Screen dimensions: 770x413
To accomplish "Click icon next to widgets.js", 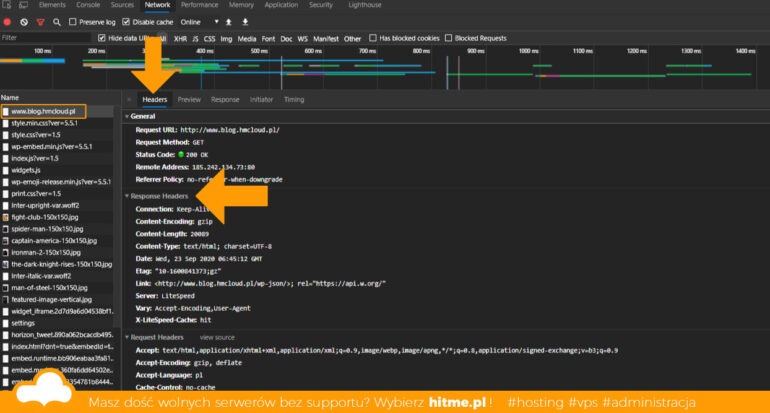I will click(5, 170).
